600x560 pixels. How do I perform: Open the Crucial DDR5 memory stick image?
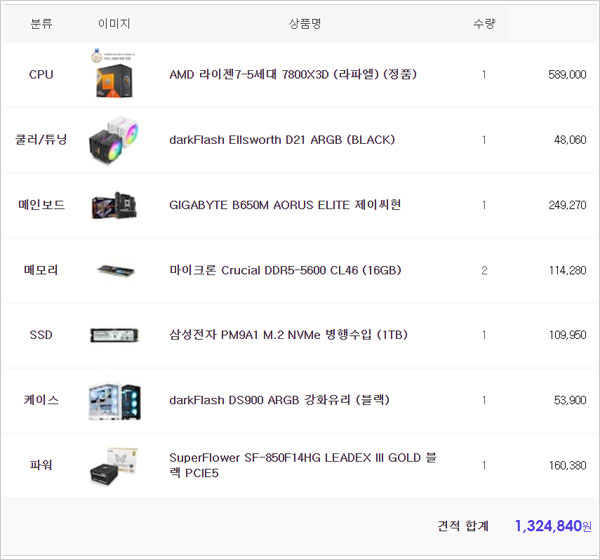pos(116,270)
